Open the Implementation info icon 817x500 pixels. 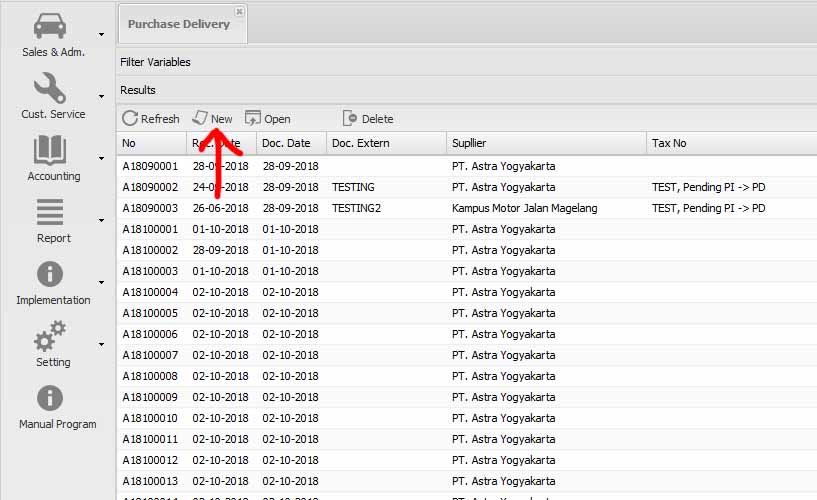pyautogui.click(x=50, y=274)
